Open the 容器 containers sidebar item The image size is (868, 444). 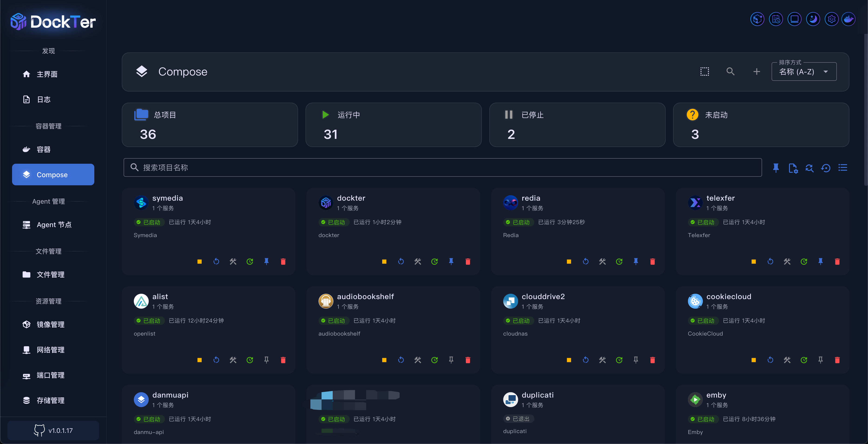click(44, 150)
